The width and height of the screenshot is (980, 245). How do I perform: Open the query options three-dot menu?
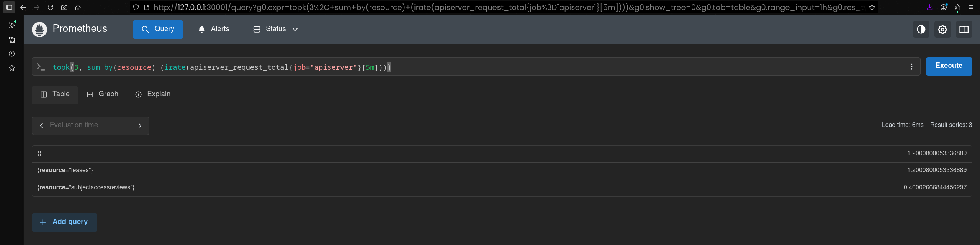tap(911, 67)
